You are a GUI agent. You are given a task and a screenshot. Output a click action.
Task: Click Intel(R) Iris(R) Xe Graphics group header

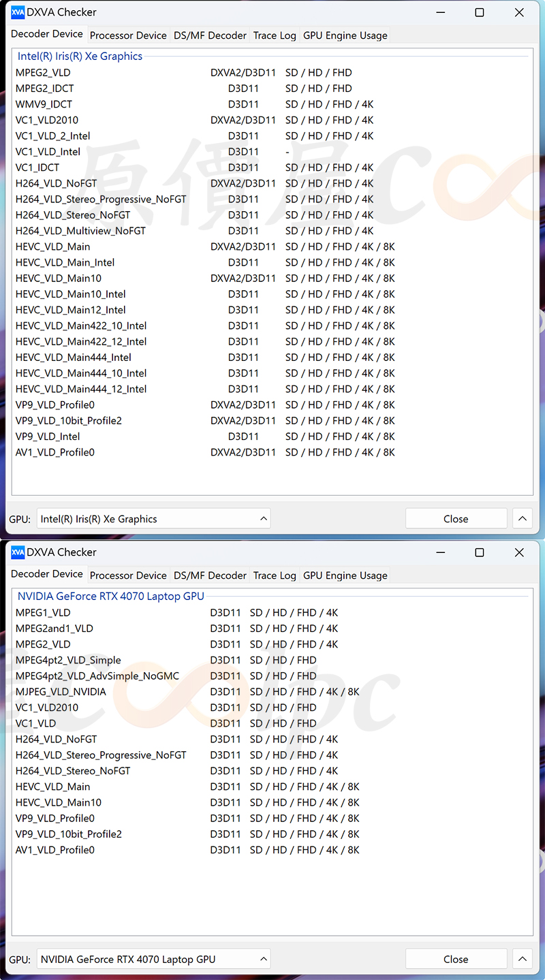pos(80,57)
